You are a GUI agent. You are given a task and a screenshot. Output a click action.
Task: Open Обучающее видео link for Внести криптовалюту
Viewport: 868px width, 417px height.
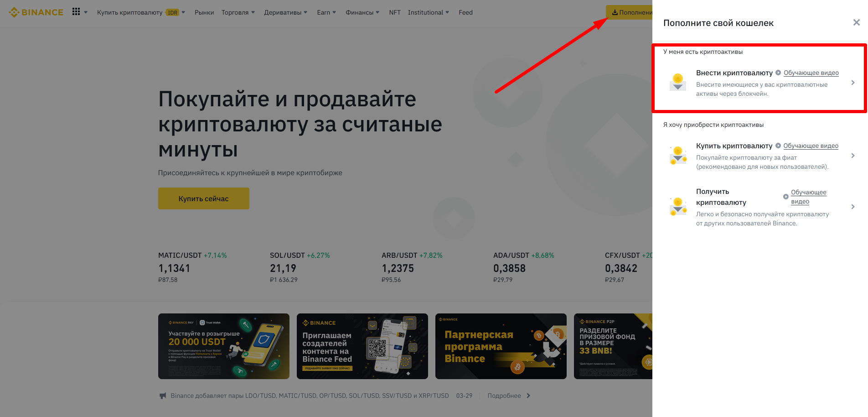(811, 73)
